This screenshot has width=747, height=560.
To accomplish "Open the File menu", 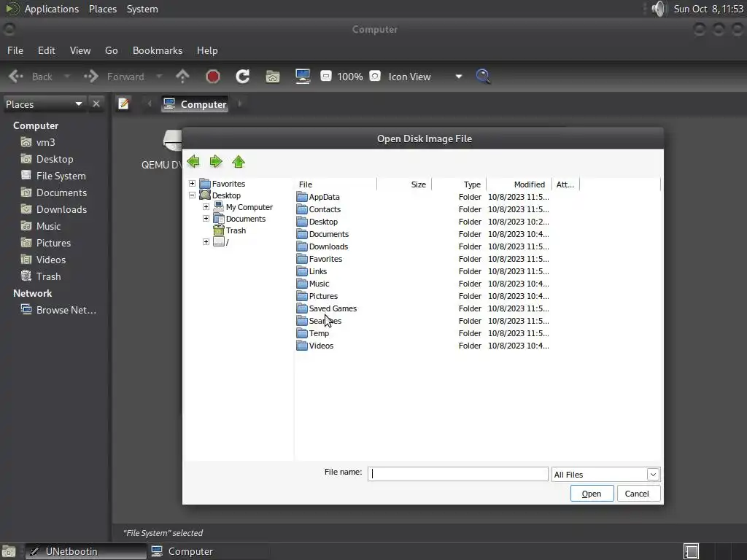I will (15, 50).
